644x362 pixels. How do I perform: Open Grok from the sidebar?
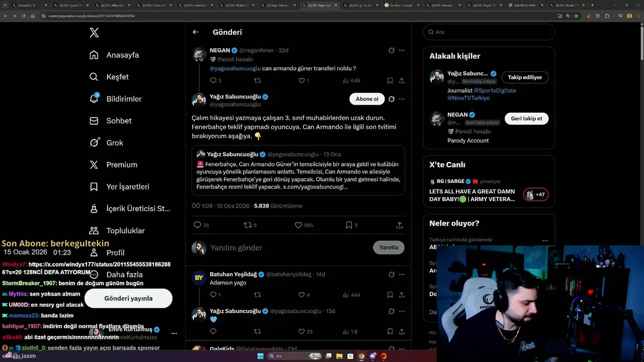(x=106, y=143)
